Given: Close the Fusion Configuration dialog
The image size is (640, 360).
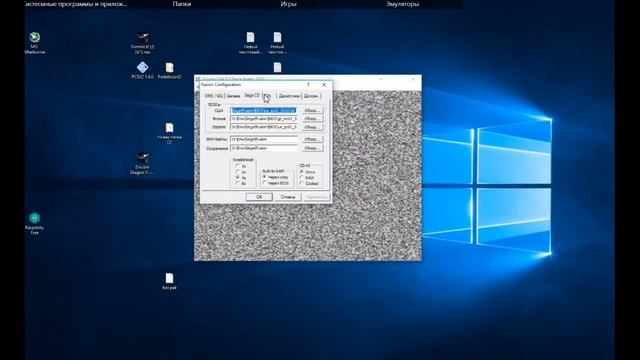Looking at the screenshot, I should coord(324,84).
